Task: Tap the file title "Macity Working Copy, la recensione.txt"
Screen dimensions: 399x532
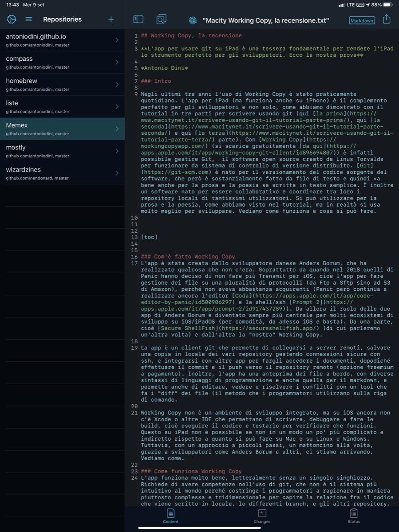Action: click(x=265, y=20)
